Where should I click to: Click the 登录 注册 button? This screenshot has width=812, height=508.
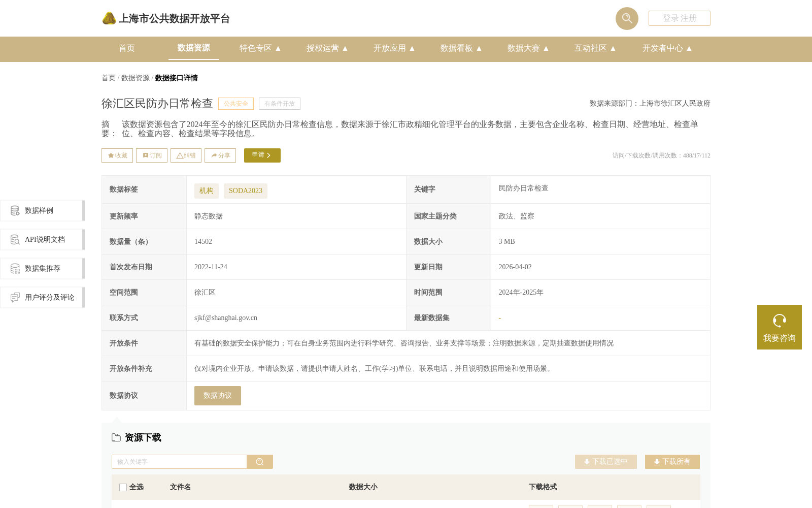point(679,18)
